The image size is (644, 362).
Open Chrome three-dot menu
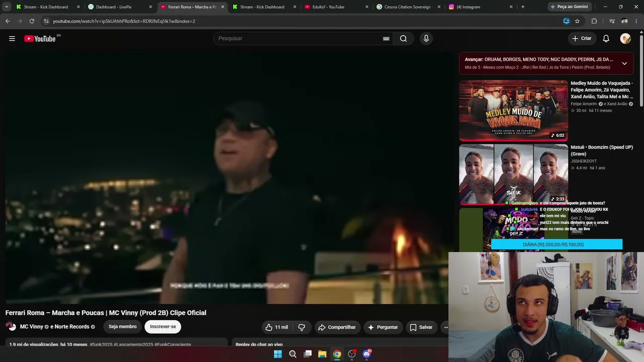(637, 21)
